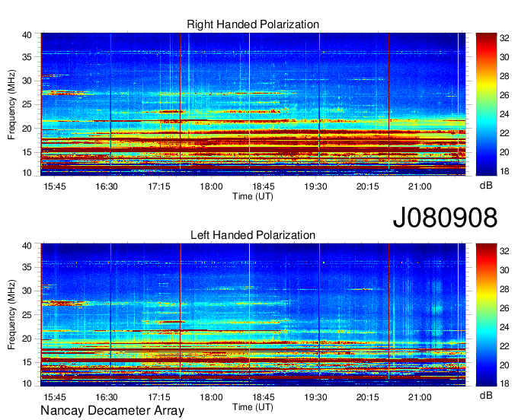The image size is (518, 420).
Task: Click the 28 dB value on the upper color bar
Action: [x=504, y=76]
